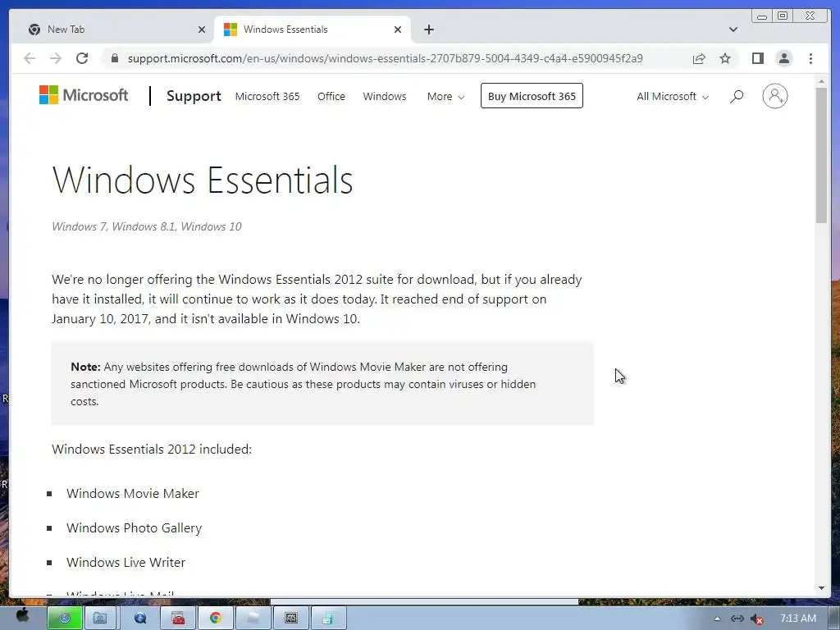The image size is (840, 630).
Task: Open the library folder taskbar icon
Action: [100, 619]
